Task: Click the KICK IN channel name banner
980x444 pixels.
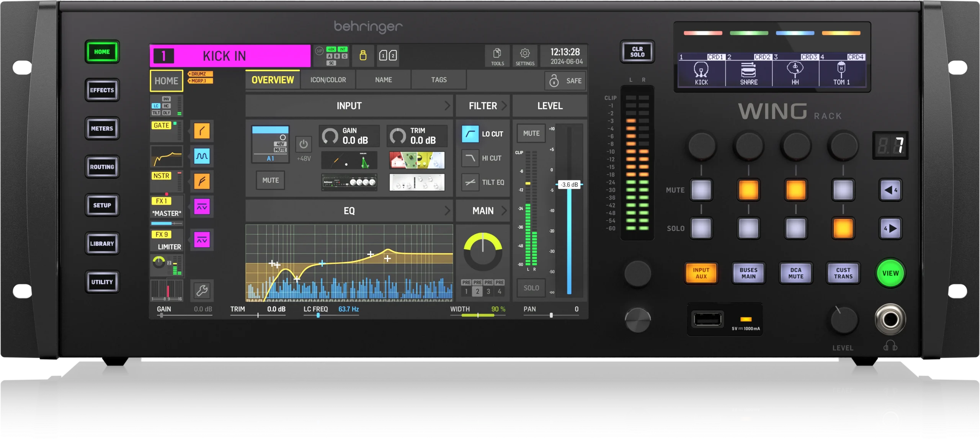Action: coord(230,56)
